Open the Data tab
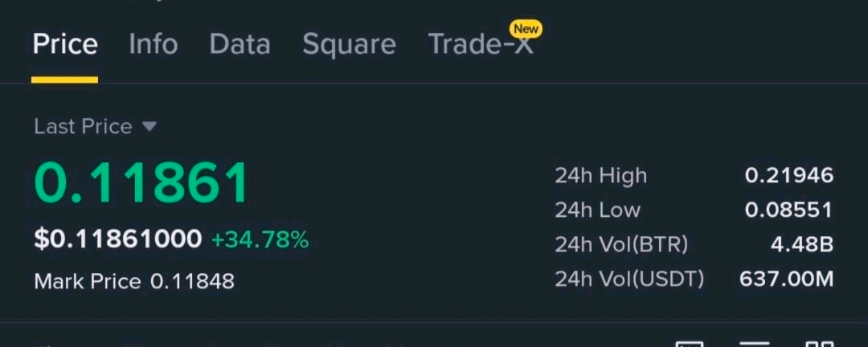The width and height of the screenshot is (868, 347). point(240,44)
